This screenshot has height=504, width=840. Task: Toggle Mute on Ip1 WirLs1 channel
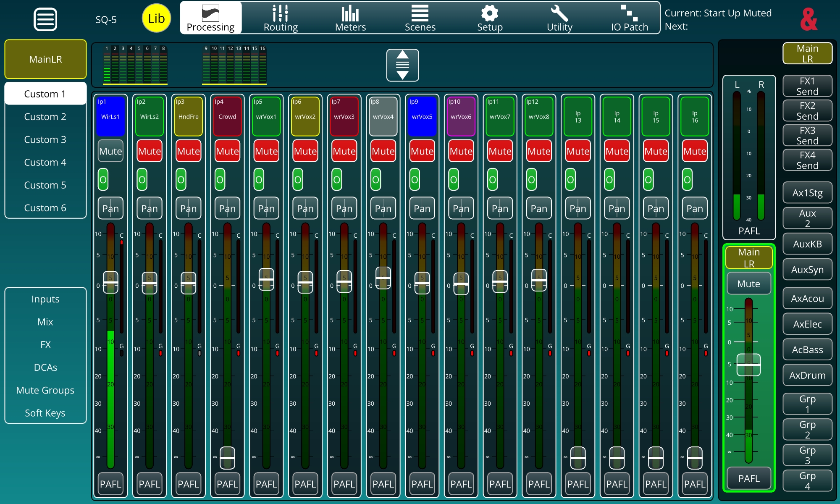(x=110, y=151)
